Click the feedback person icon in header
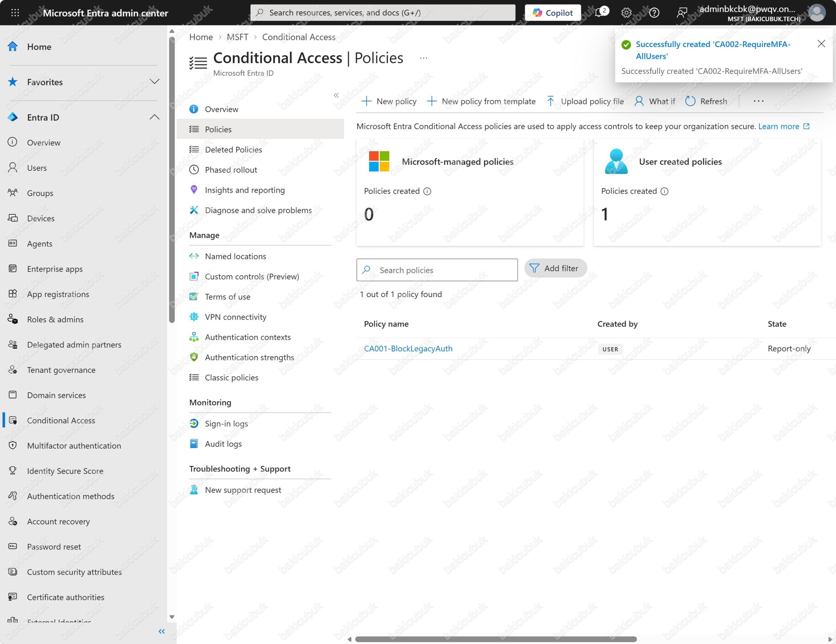 tap(681, 13)
